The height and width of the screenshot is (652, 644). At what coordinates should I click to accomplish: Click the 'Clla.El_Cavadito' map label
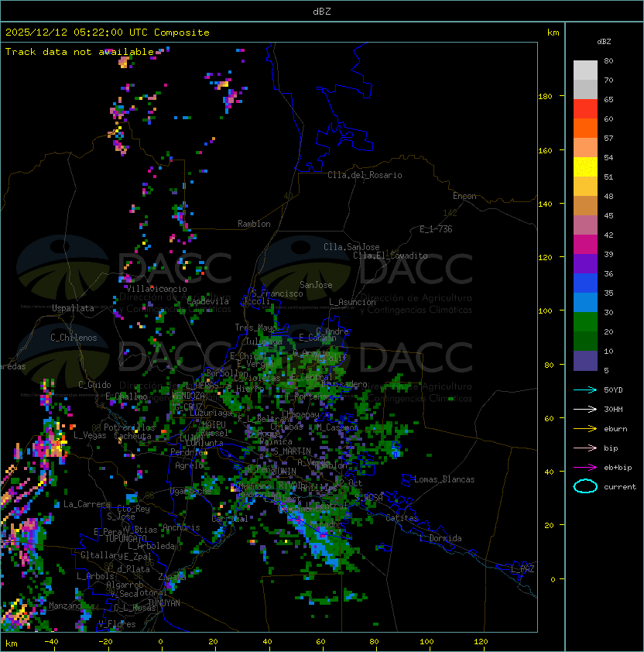coord(390,256)
